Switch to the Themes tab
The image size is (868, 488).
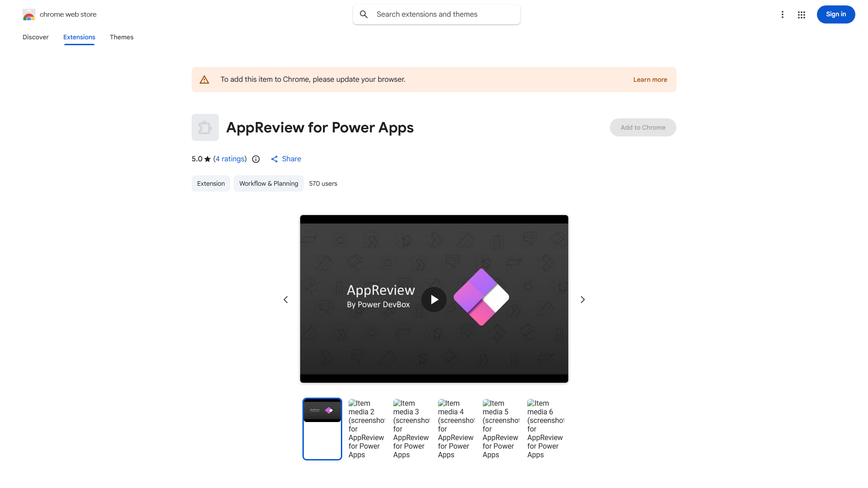coord(122,37)
